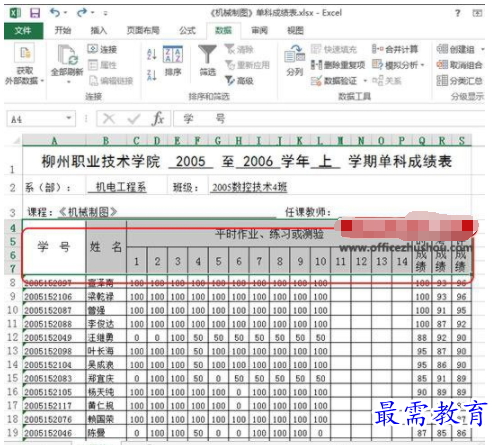Viewport: 496px width, 445px height.
Task: Switch to the 公式 ribbon tab
Action: [187, 31]
